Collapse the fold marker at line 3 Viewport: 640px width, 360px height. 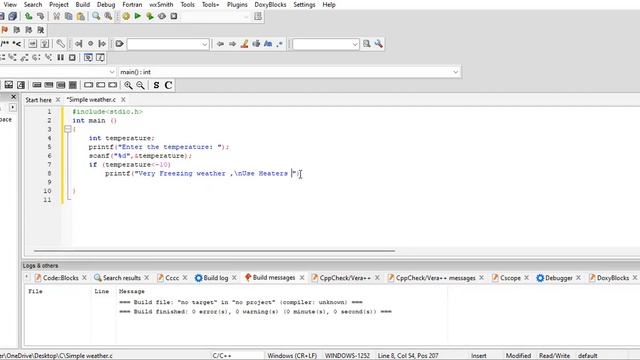68,129
